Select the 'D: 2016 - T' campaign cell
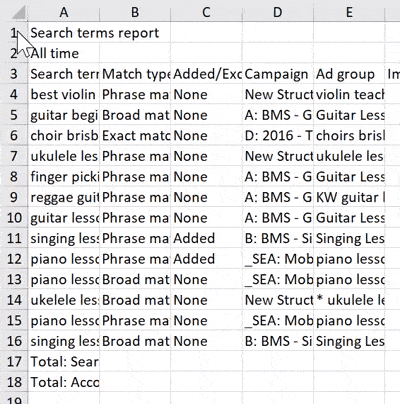This screenshot has width=400, height=404. (x=278, y=136)
